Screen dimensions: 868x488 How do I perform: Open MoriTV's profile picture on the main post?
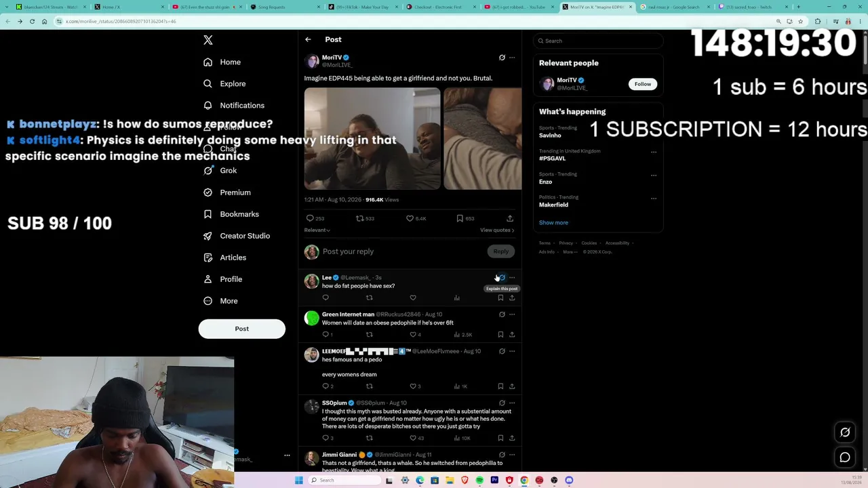pos(312,61)
